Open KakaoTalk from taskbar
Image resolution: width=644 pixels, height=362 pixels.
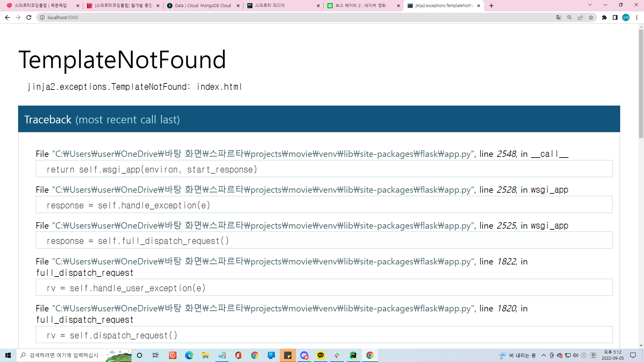click(x=321, y=355)
